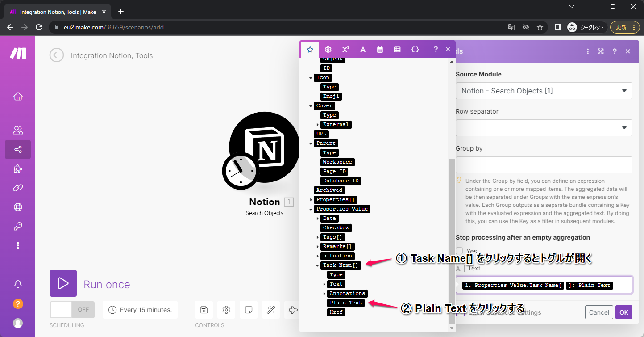
Task: Collapse the Icon tree node
Action: (311, 78)
